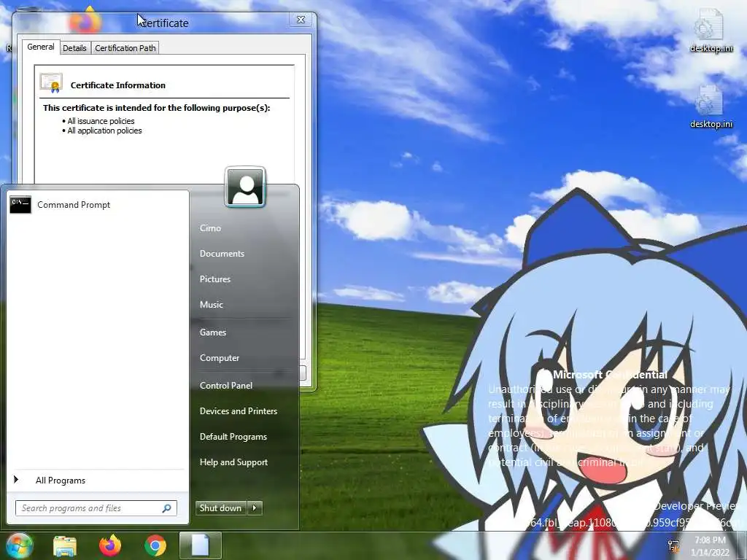
Task: Open Command Prompt from the Start menu
Action: coord(97,205)
